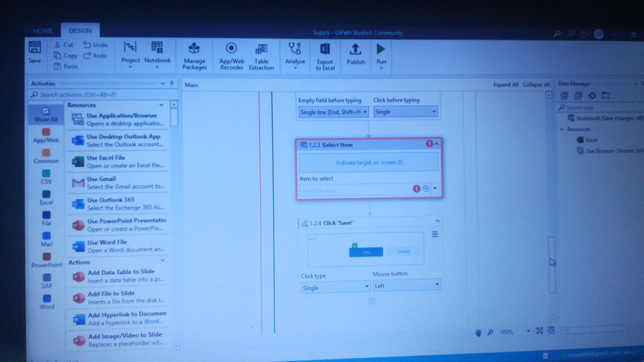The image size is (644, 362).
Task: Select the Show All activity category
Action: [46, 115]
